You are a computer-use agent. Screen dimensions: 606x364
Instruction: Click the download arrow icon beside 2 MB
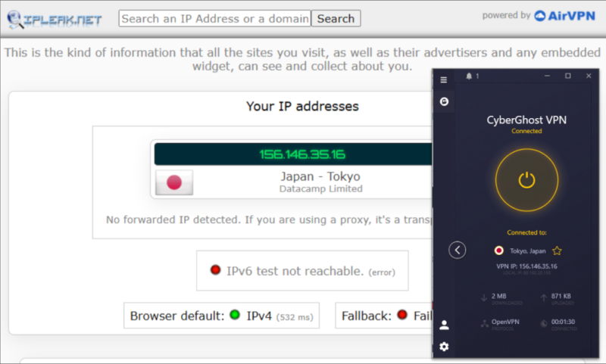click(484, 298)
